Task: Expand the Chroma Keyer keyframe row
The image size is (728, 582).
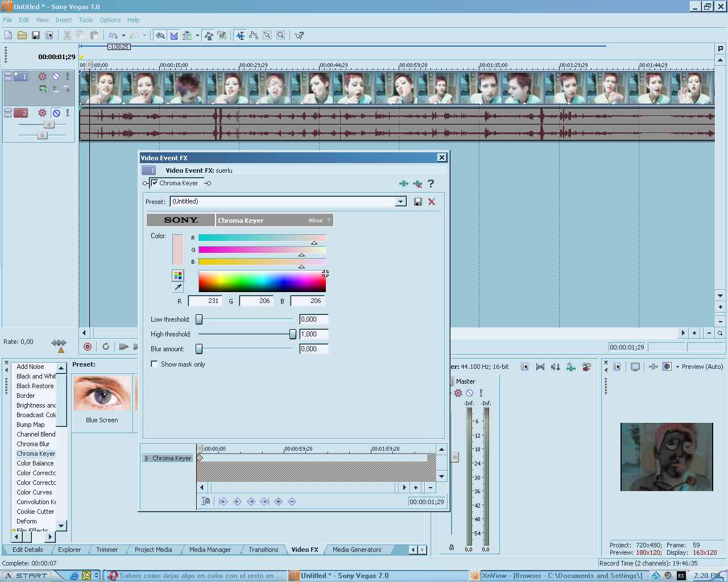Action: click(147, 458)
